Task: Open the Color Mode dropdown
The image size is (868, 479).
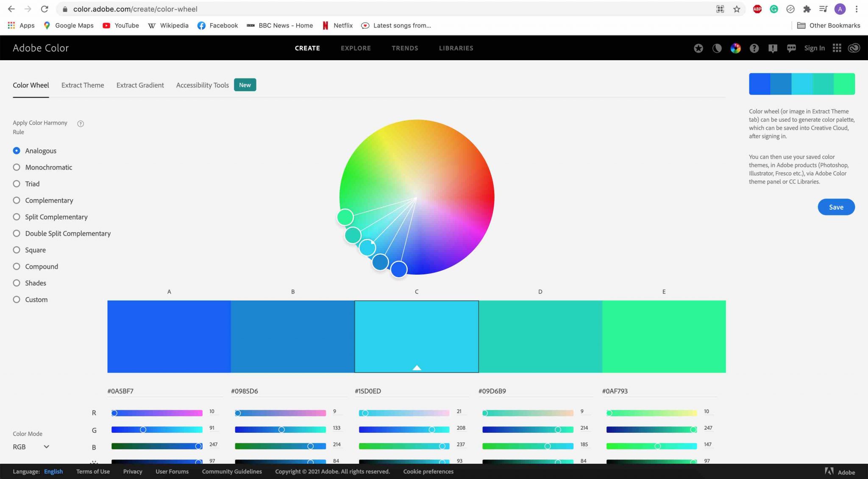Action: click(30, 447)
